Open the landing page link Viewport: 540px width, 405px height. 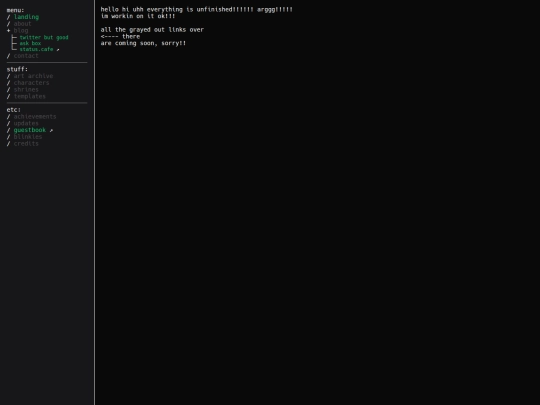pyautogui.click(x=26, y=17)
